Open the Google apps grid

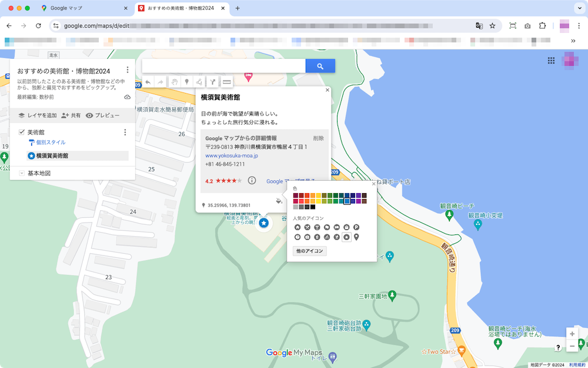tap(551, 61)
